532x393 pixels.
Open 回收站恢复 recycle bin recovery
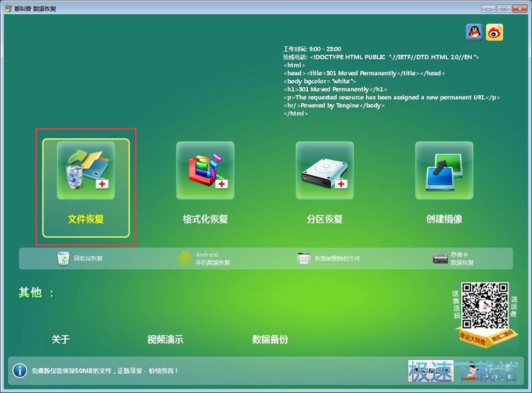[88, 259]
